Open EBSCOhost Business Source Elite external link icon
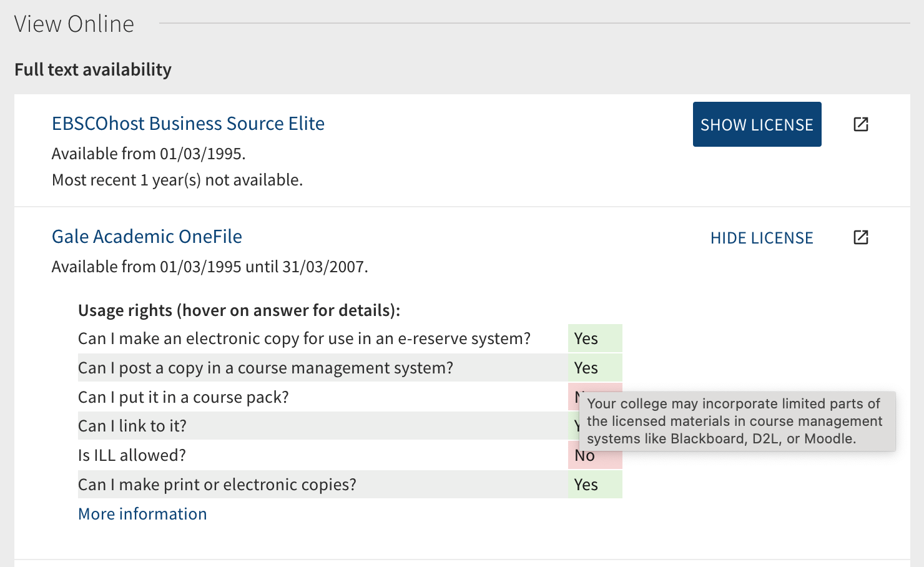924x567 pixels. 861,124
